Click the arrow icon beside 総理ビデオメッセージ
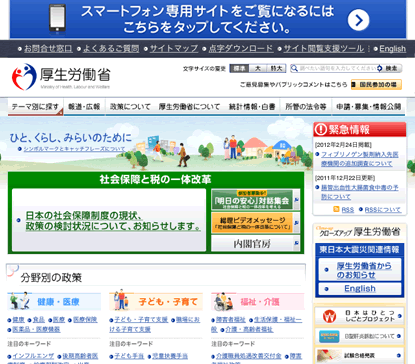Image resolution: width=415 pixels, height=364 pixels. point(296,223)
